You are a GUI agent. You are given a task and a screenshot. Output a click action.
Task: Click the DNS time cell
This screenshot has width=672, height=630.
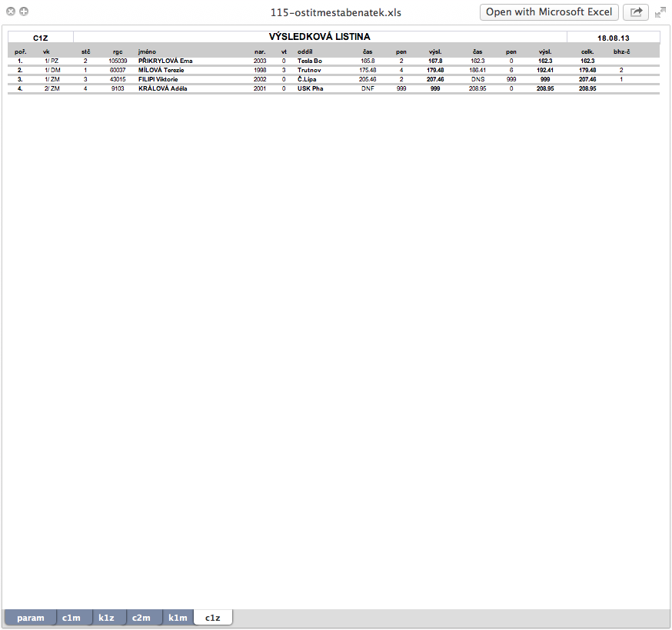477,79
